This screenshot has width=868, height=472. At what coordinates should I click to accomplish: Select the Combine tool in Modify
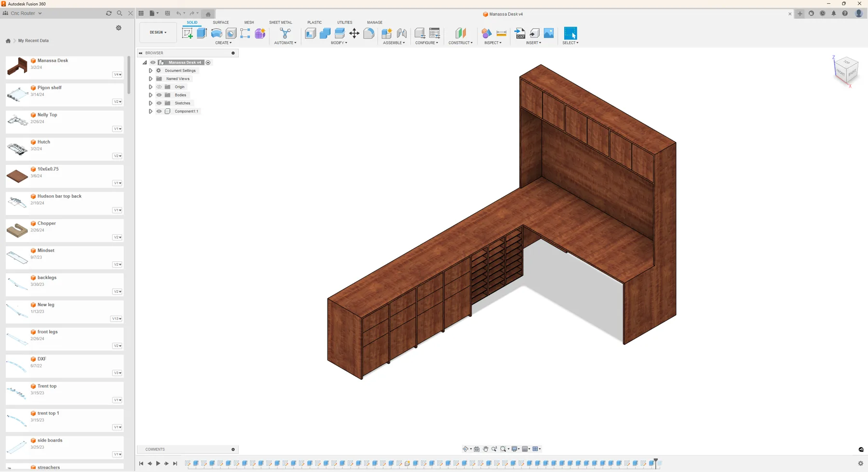325,33
